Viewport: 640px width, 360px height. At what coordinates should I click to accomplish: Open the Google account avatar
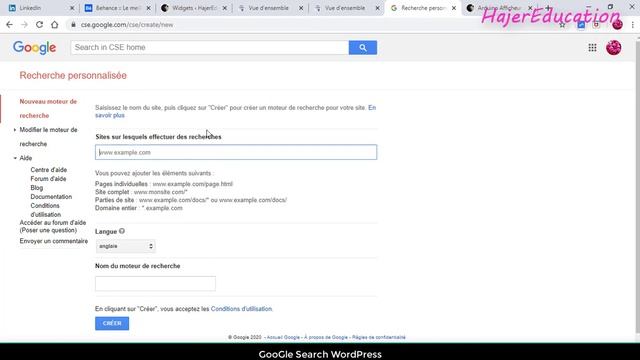pos(613,48)
